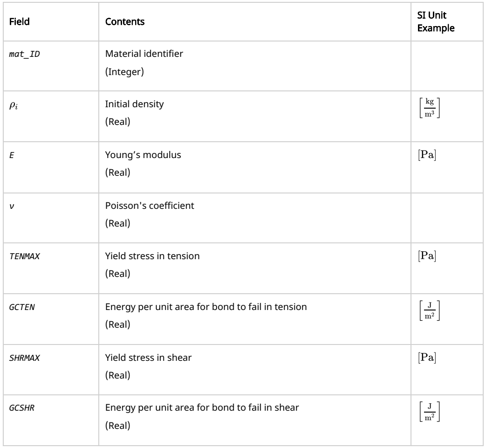The height and width of the screenshot is (448, 486).
Task: Click the "Field" column header
Action: click(18, 22)
